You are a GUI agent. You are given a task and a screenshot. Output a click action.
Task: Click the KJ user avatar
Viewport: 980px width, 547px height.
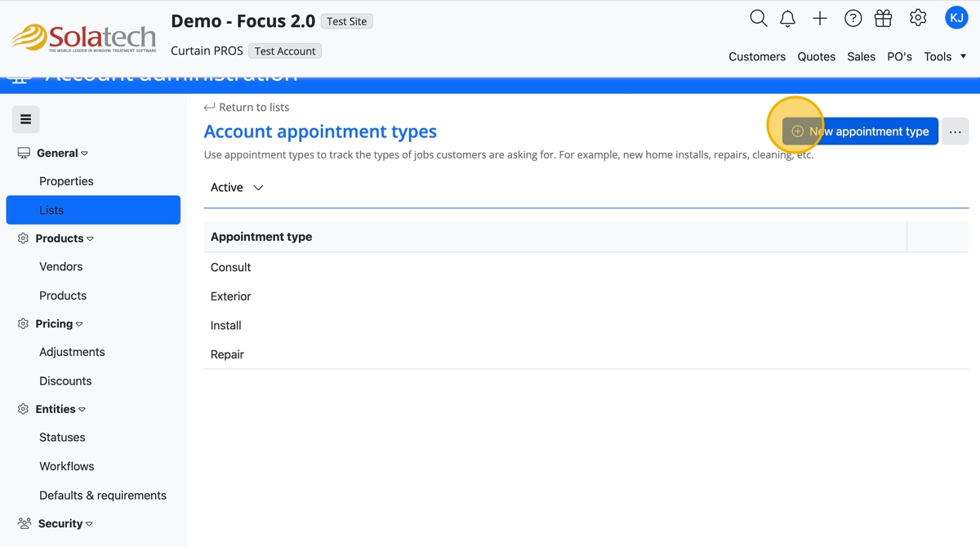[956, 18]
